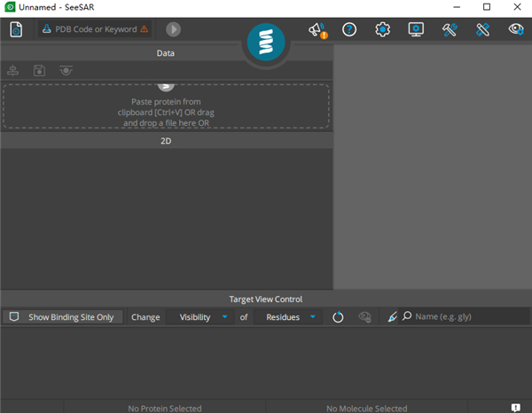This screenshot has height=413, width=532.
Task: Open the project file icon
Action: click(x=16, y=29)
